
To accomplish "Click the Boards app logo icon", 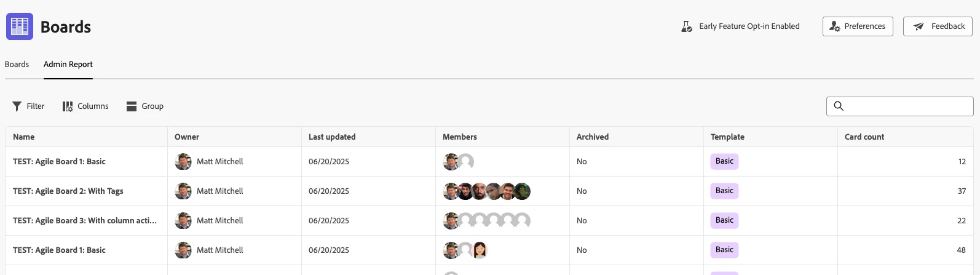I will [20, 26].
